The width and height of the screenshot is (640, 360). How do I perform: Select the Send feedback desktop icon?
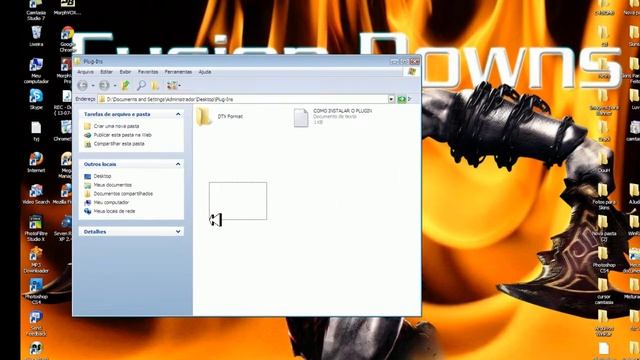click(36, 323)
